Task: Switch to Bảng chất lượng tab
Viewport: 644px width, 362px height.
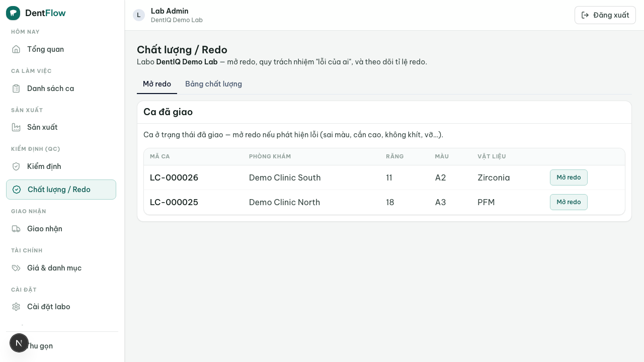Action: coord(213,84)
